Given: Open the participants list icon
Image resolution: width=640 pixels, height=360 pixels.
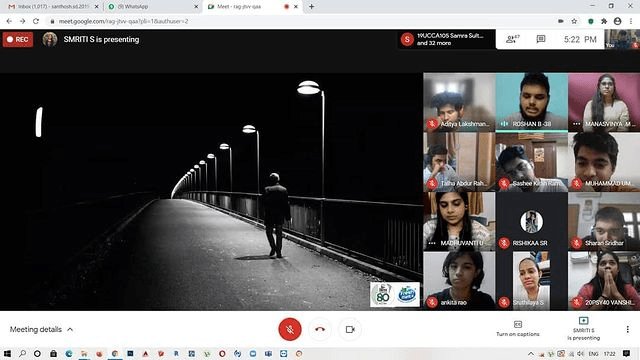Looking at the screenshot, I should [x=512, y=39].
